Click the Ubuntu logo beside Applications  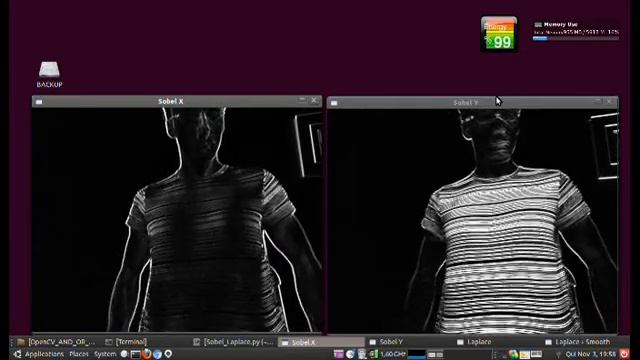point(18,354)
